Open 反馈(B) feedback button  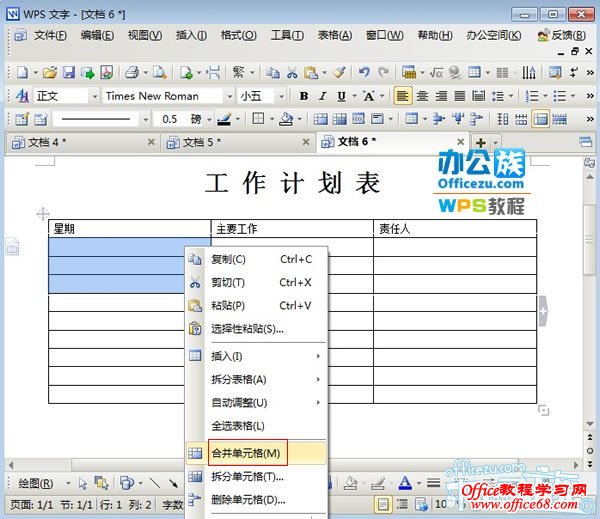click(561, 36)
